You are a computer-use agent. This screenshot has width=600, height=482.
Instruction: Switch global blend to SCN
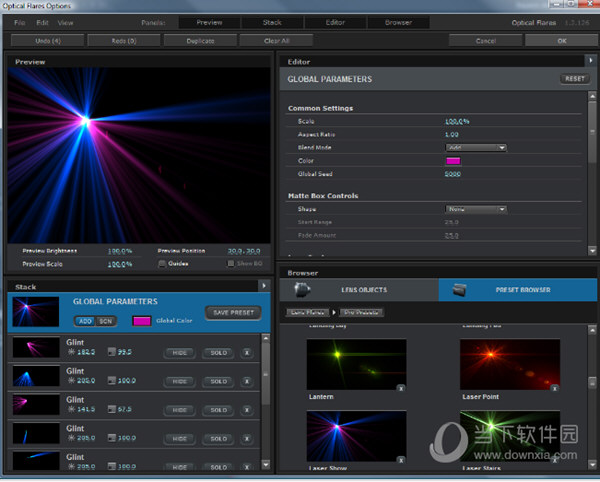tap(106, 321)
